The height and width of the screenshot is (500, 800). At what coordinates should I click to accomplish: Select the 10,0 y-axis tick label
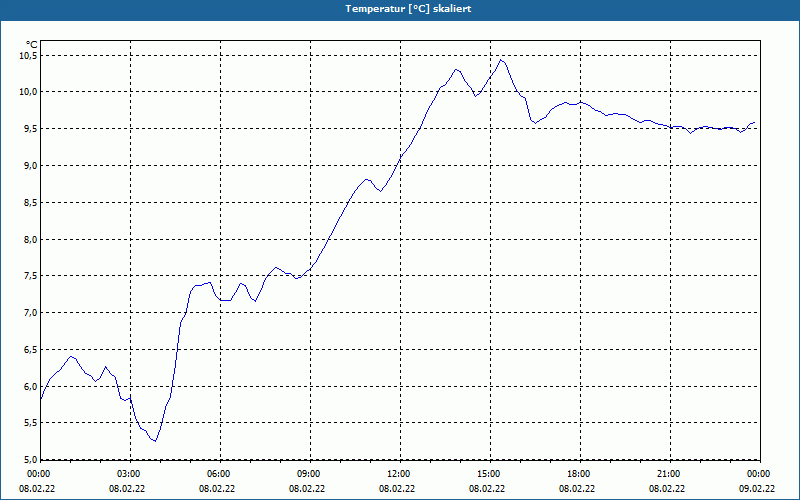tap(29, 92)
